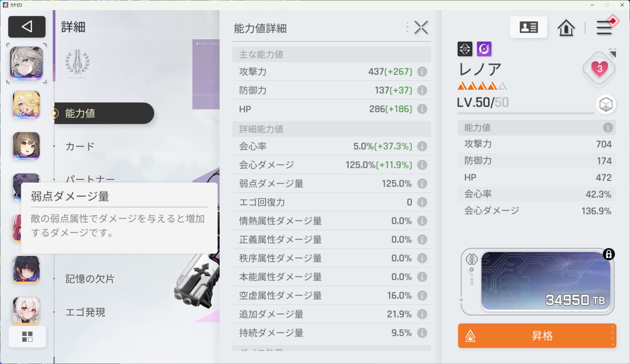Click the back arrow button

point(27,27)
